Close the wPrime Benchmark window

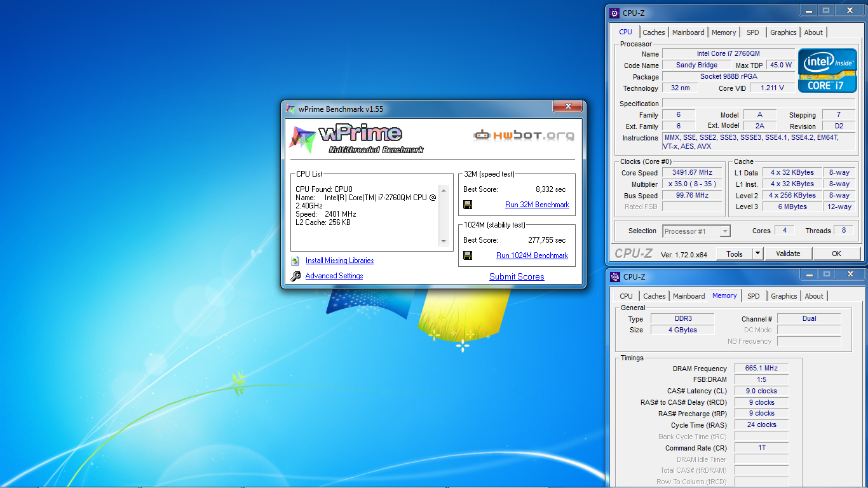[x=567, y=107]
